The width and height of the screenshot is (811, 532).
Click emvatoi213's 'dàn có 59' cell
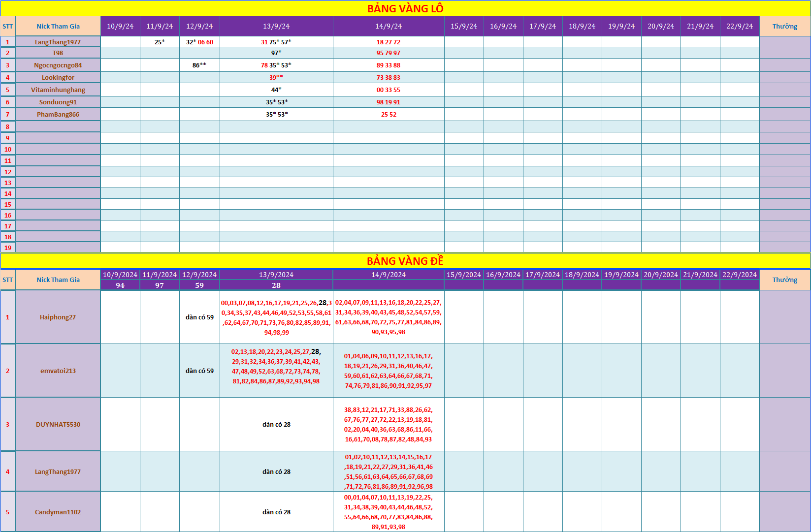point(199,371)
